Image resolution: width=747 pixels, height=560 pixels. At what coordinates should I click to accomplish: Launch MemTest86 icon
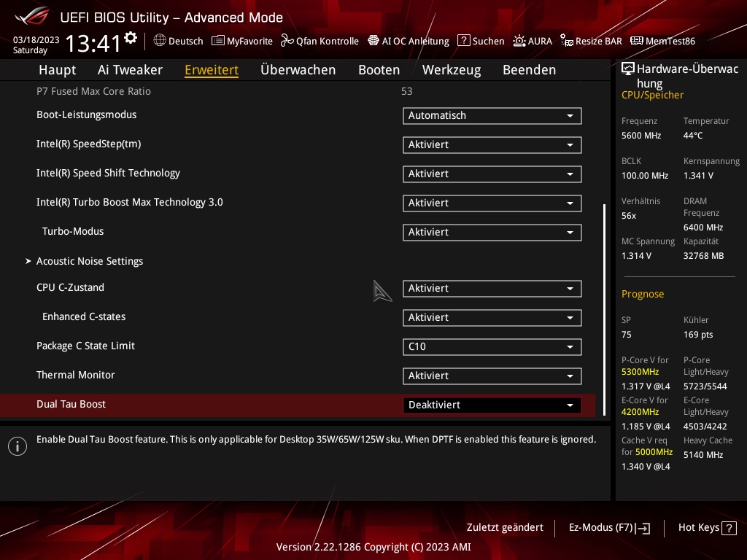[636, 41]
